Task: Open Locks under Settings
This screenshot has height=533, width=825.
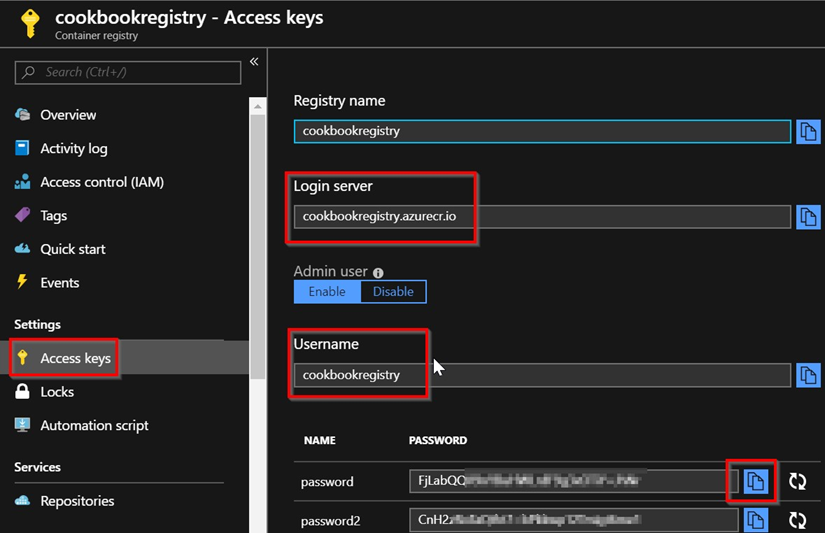Action: point(57,392)
